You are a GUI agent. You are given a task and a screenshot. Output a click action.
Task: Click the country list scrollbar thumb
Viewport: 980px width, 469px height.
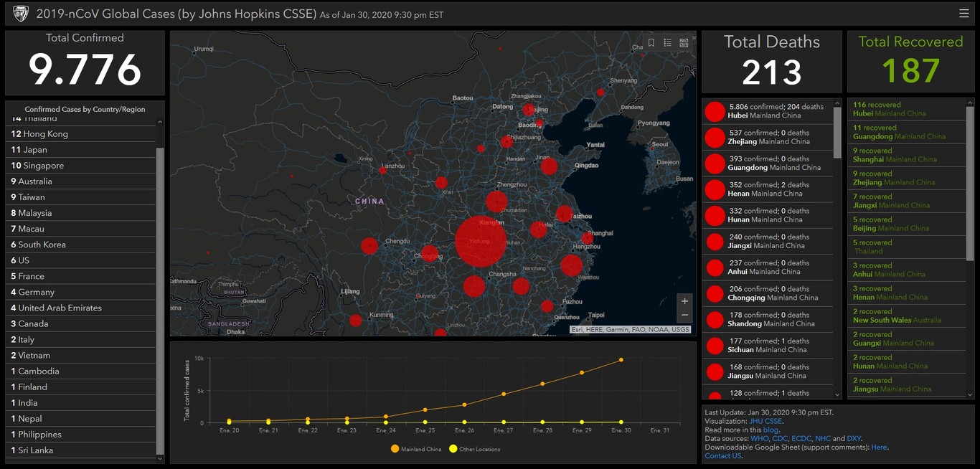point(160,301)
